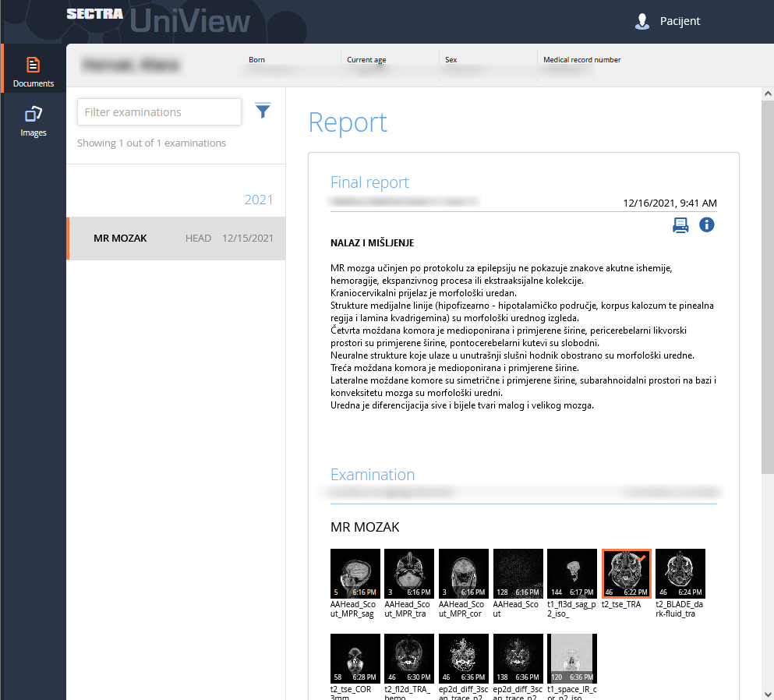Click the MR MOZAK examination title
This screenshot has width=774, height=700.
coord(365,527)
